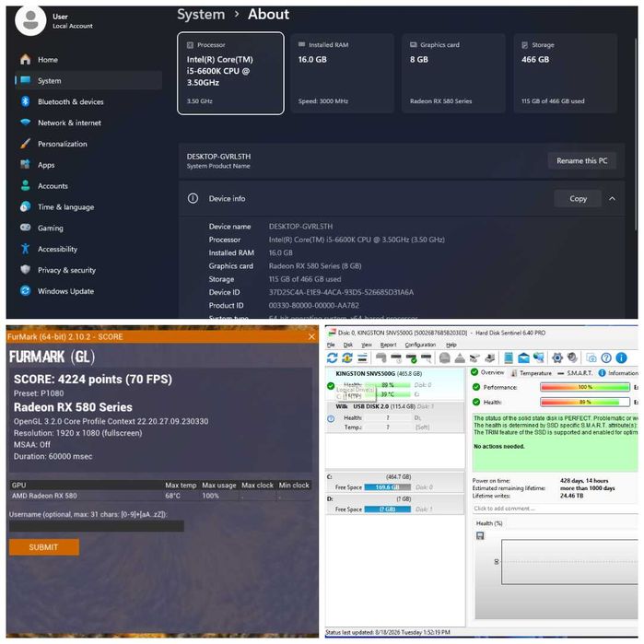Switch to the S.M.A.R.T. tab

(575, 373)
